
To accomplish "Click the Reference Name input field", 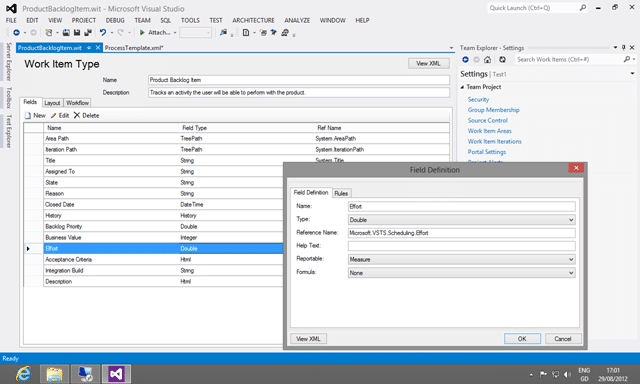I will (462, 233).
